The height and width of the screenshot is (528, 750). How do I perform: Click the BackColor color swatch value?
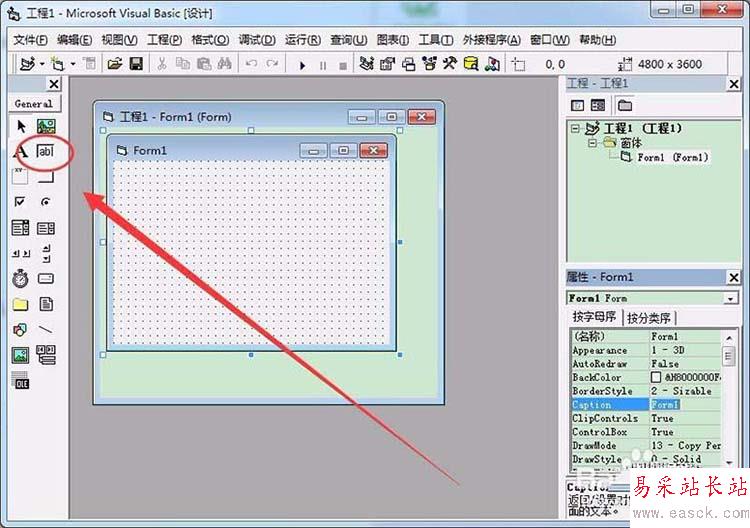[x=656, y=377]
